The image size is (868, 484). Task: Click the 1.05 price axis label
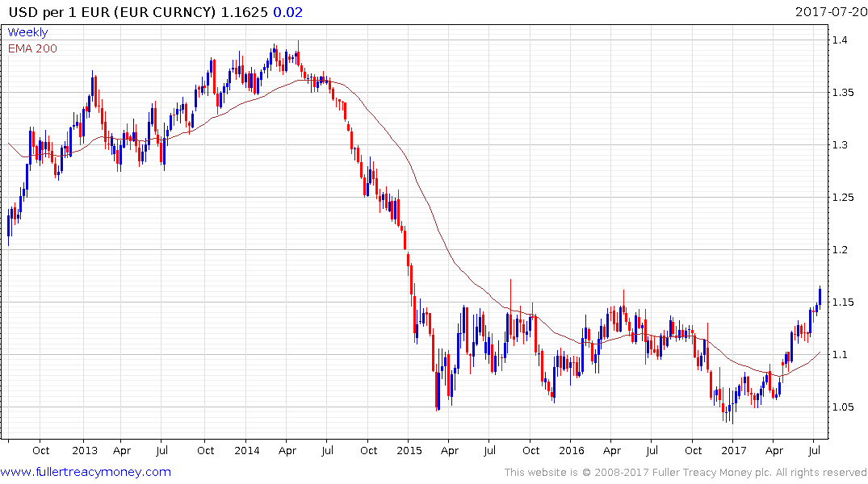coord(842,407)
